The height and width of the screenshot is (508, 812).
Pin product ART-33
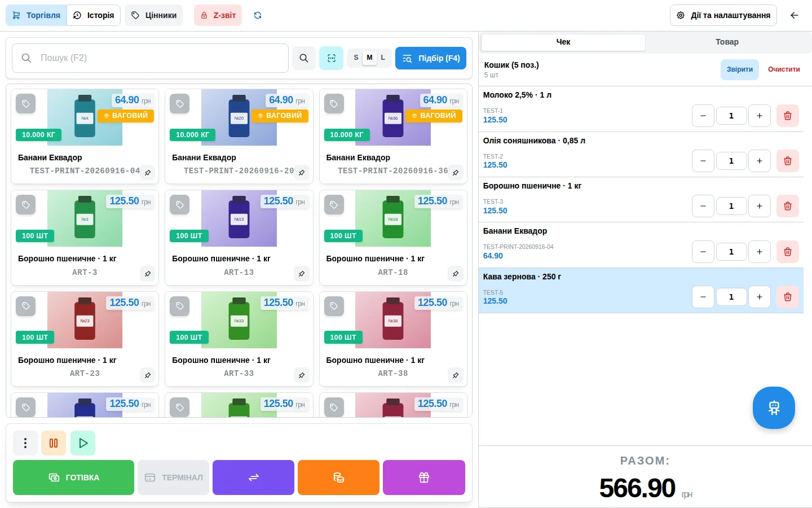(302, 375)
